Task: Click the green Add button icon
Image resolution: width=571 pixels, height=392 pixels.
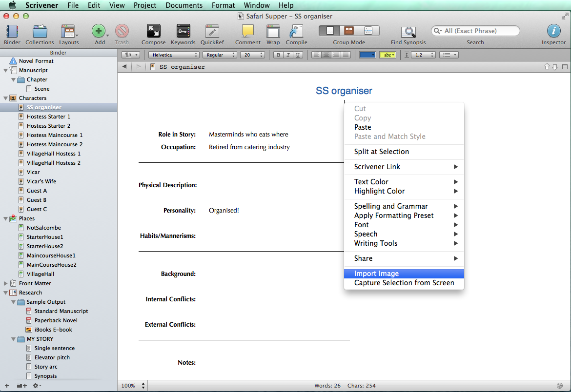Action: pos(98,31)
